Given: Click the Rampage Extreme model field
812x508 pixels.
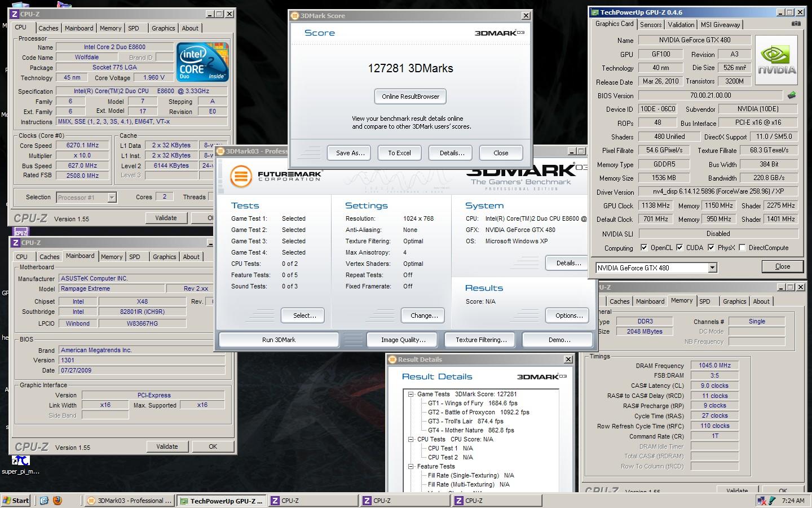Looking at the screenshot, I should tap(111, 288).
